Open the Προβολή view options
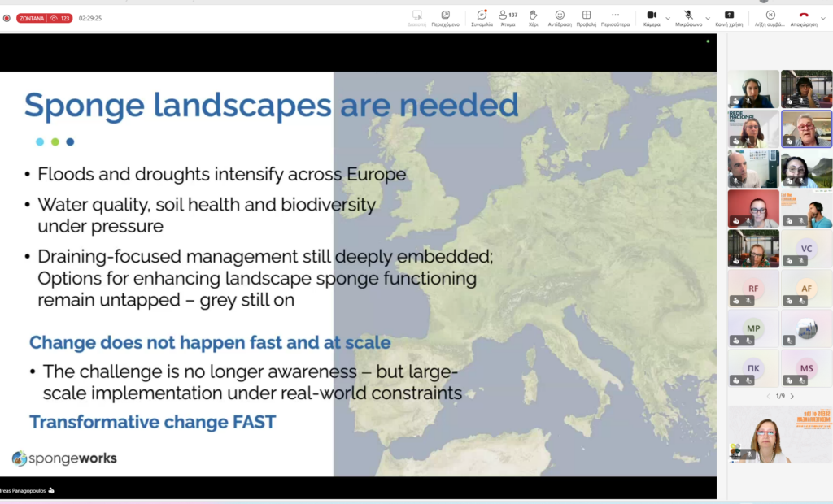The image size is (833, 504). pos(586,18)
